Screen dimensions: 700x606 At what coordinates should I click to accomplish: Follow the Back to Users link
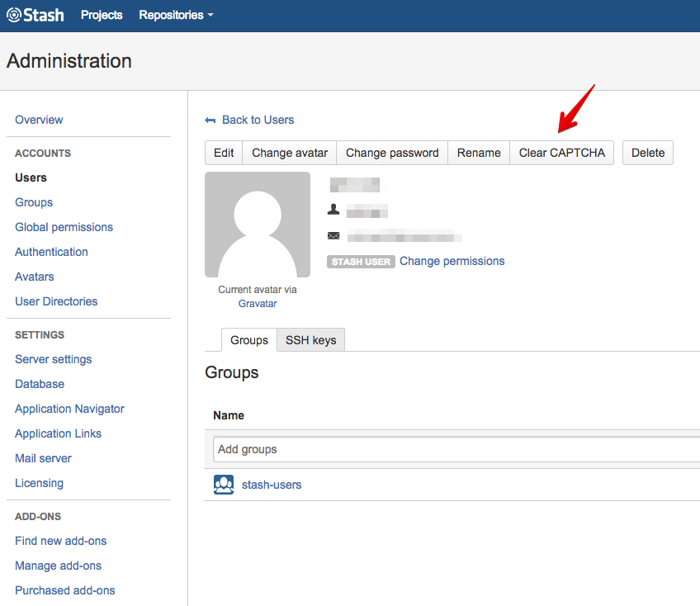click(258, 121)
